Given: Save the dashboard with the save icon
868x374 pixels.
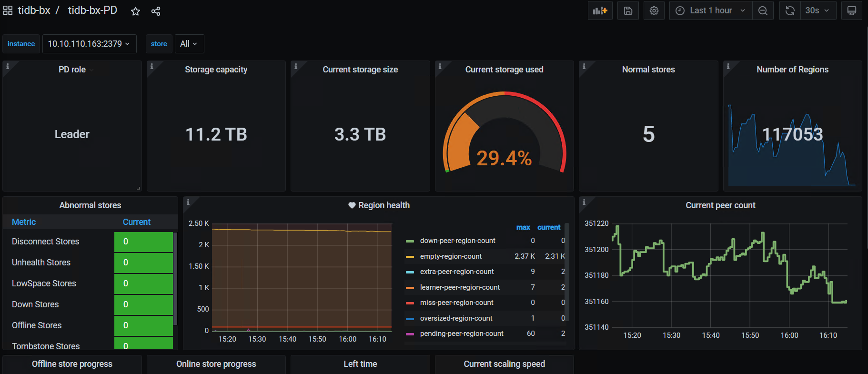Looking at the screenshot, I should (x=628, y=10).
